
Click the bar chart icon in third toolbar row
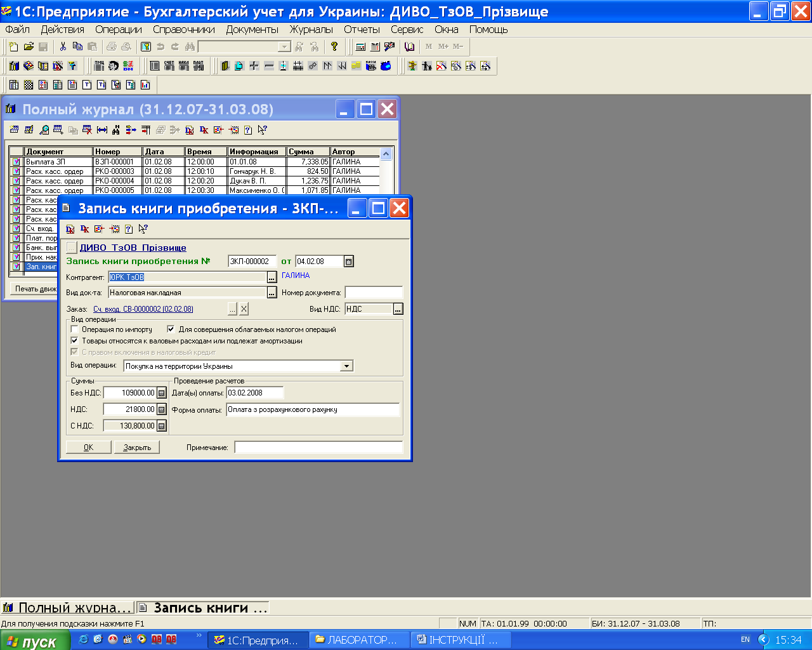(145, 85)
